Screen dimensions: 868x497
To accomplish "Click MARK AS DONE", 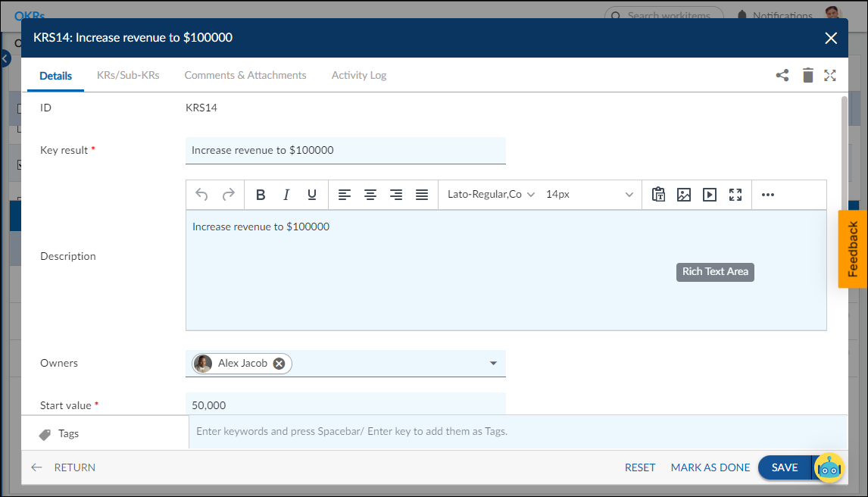I will tap(710, 467).
